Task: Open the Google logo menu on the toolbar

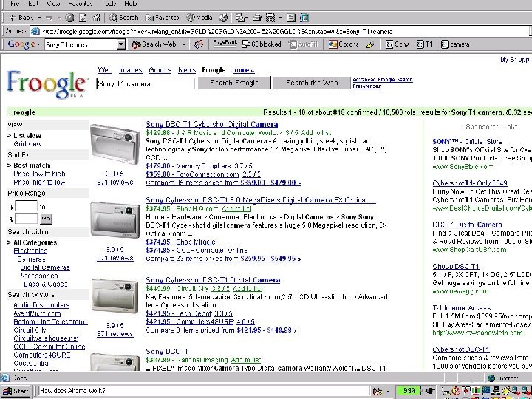Action: pos(24,44)
